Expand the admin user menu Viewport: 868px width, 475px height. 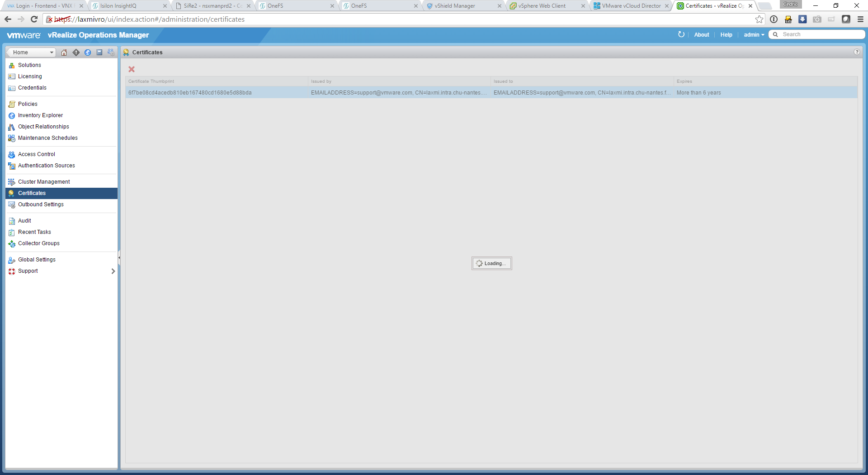pyautogui.click(x=754, y=35)
